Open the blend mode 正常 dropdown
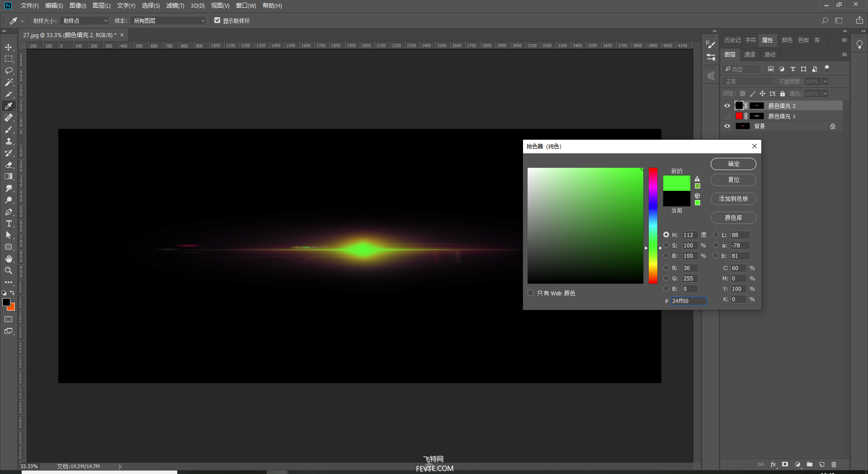The width and height of the screenshot is (868, 474). pos(749,81)
